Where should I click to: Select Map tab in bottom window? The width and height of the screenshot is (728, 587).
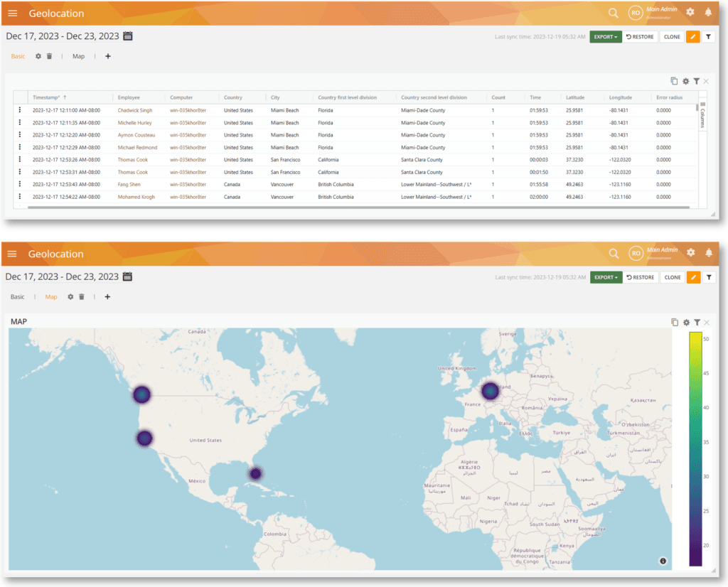(51, 296)
